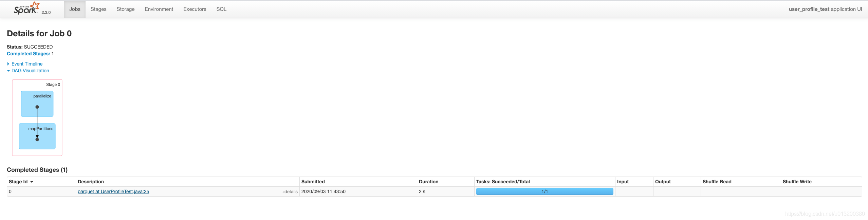Follow the Completed Stages link
868x220 pixels.
click(x=29, y=54)
